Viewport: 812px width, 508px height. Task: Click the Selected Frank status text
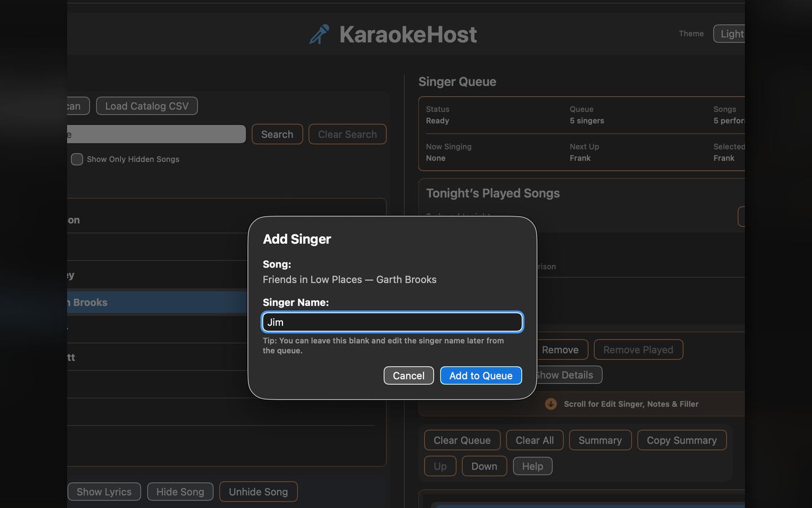[x=729, y=152]
